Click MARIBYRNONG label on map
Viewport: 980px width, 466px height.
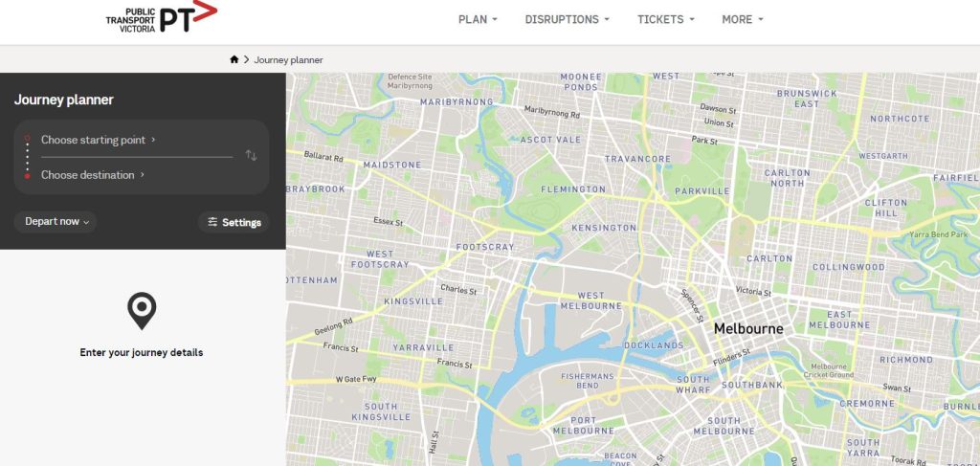tap(457, 101)
